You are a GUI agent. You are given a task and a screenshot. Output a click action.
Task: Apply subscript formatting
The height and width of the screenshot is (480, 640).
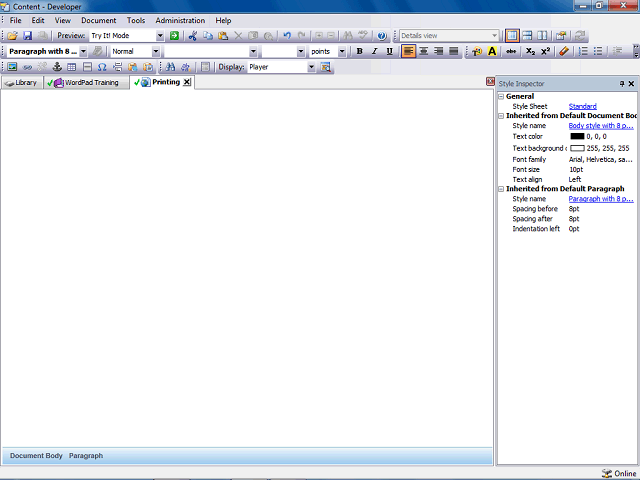pos(530,51)
